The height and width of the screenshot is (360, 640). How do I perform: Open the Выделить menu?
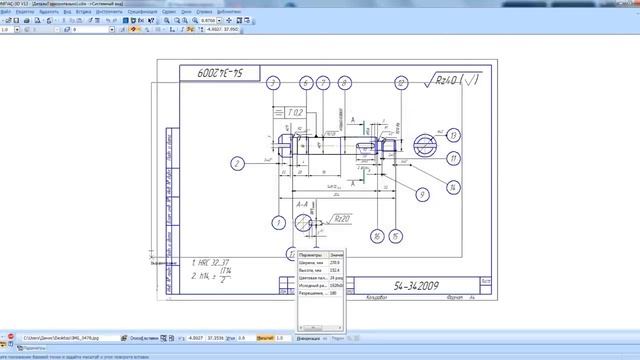tap(49, 12)
